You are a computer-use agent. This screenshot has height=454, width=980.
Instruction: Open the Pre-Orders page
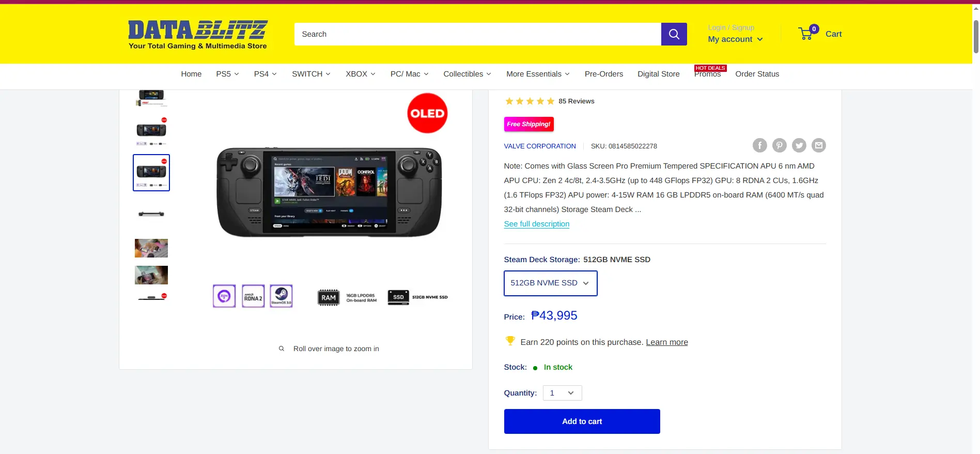(603, 74)
